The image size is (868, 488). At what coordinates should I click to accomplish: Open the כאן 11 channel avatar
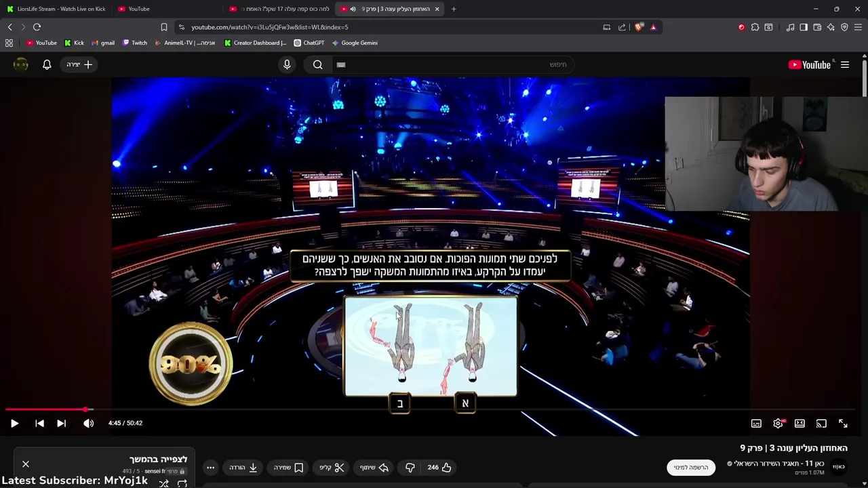pos(839,467)
